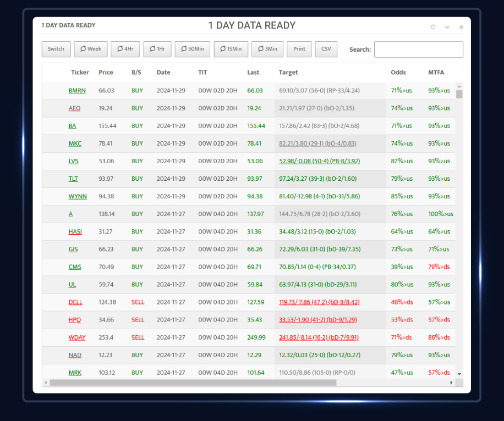Sort table by B/S column header
The width and height of the screenshot is (504, 421).
click(136, 72)
